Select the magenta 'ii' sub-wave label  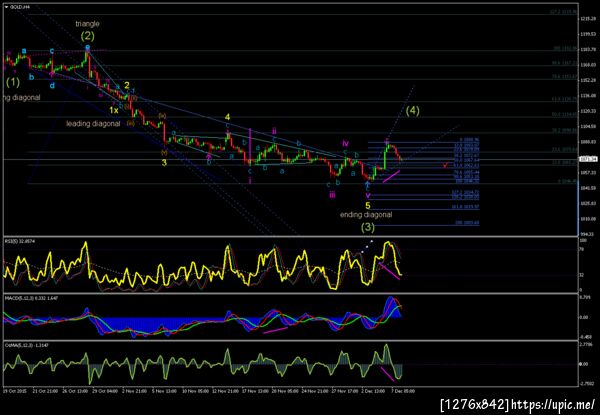(274, 131)
